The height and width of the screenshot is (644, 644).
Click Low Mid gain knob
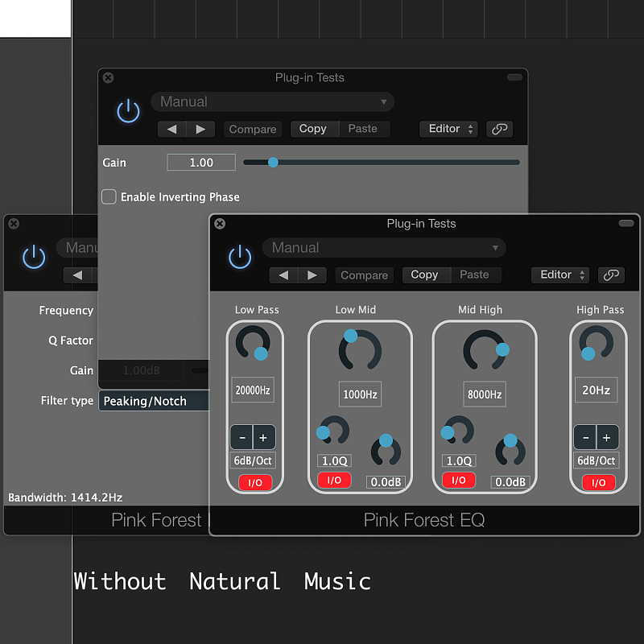pos(386,450)
